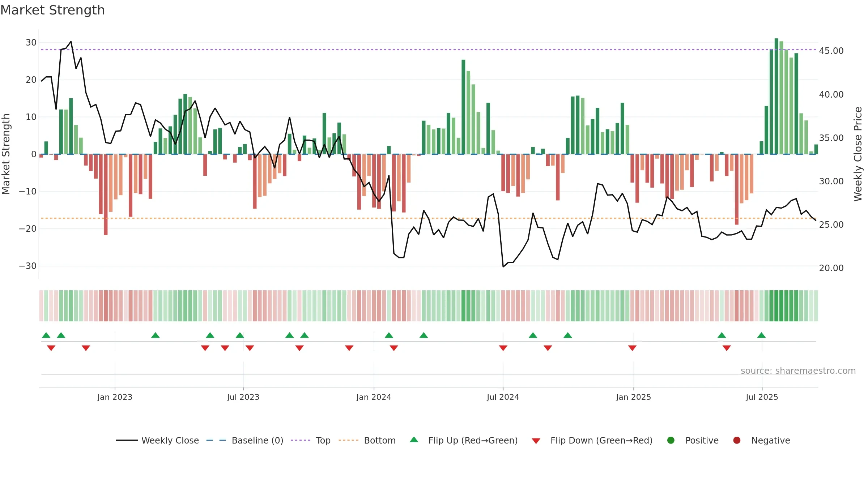
Task: Toggle the 'Weekly Close' legend label
Action: [170, 440]
